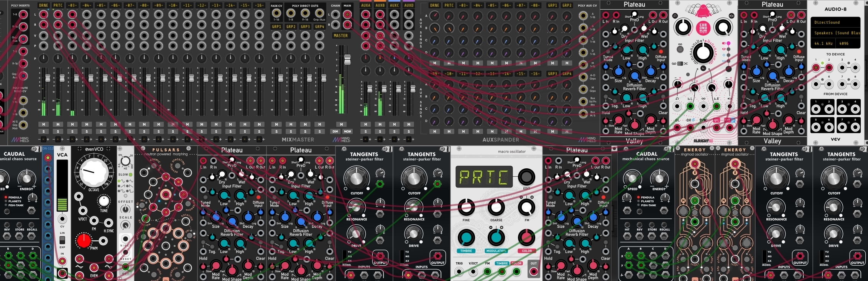This screenshot has height=281, width=868.
Task: Open the DirectSound driver selector on Audio-8
Action: tap(835, 22)
